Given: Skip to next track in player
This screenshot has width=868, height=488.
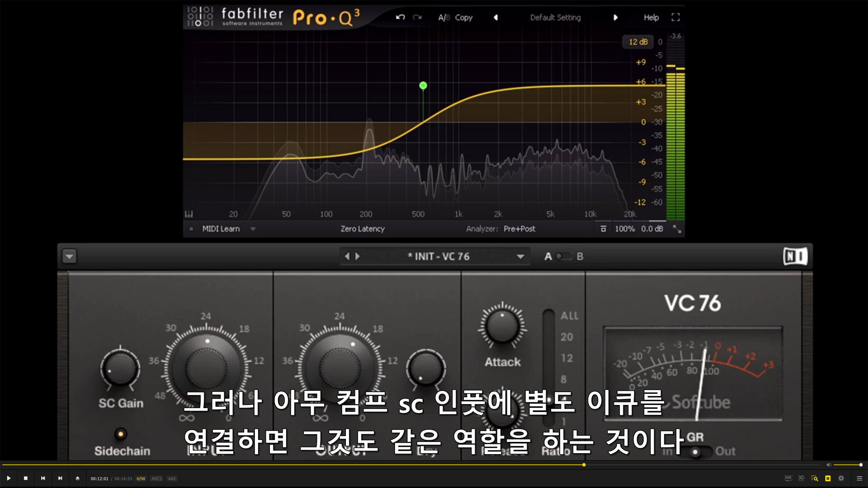Looking at the screenshot, I should click(x=60, y=478).
